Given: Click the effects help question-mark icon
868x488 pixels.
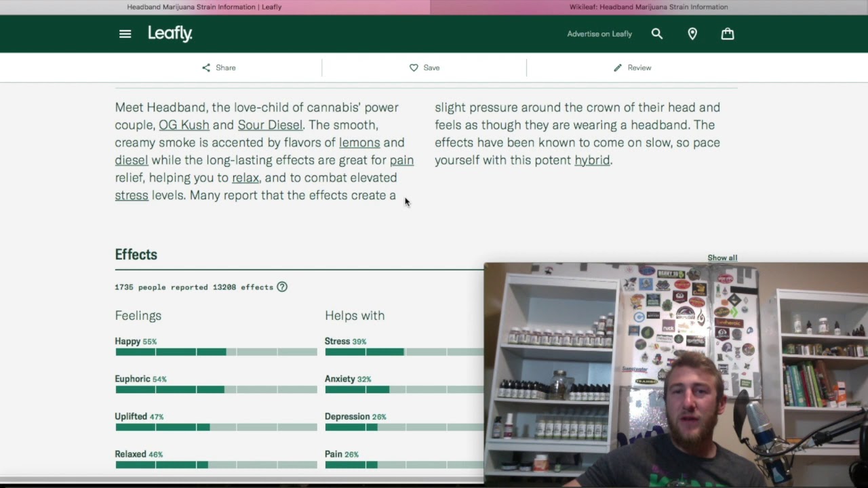Looking at the screenshot, I should (282, 287).
